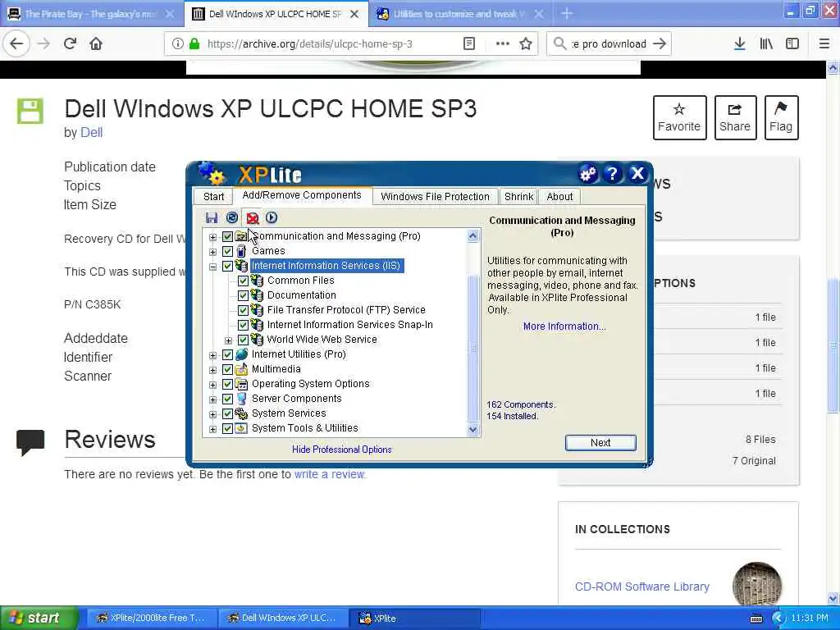Click the Favorite button on archive page
840x630 pixels.
[679, 117]
